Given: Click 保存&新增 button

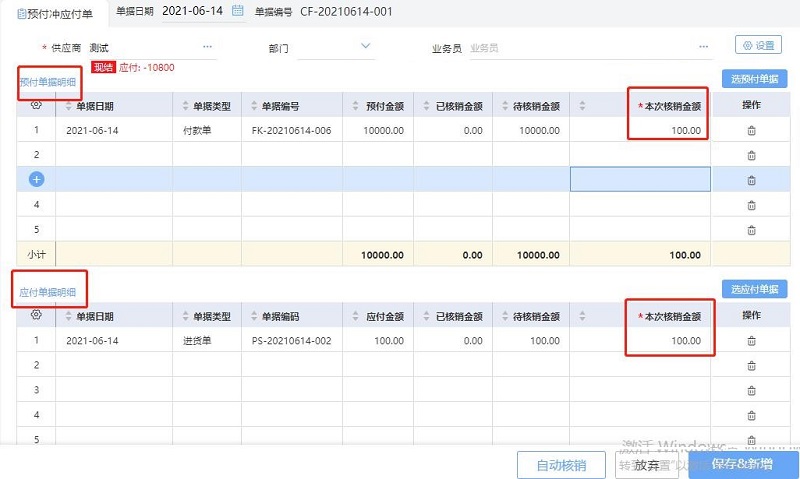Looking at the screenshot, I should [742, 465].
